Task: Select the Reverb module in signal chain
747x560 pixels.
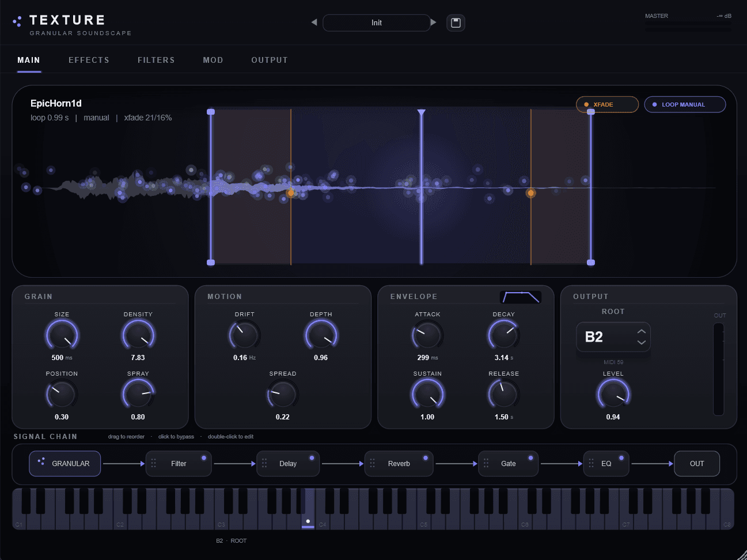Action: [x=399, y=463]
